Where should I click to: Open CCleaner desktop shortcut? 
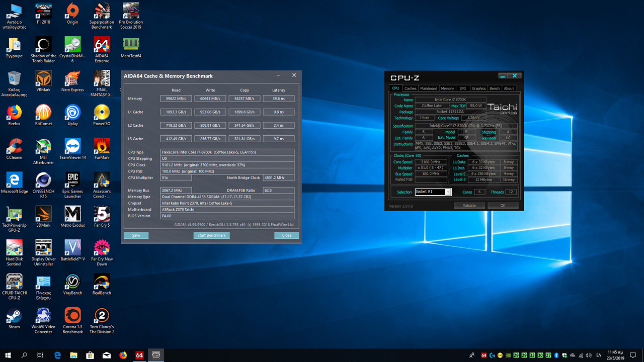(x=14, y=149)
